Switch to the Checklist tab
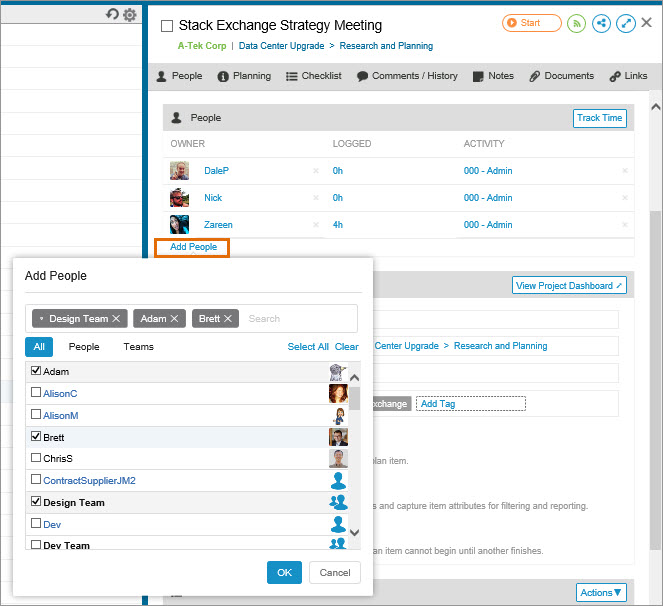 313,76
